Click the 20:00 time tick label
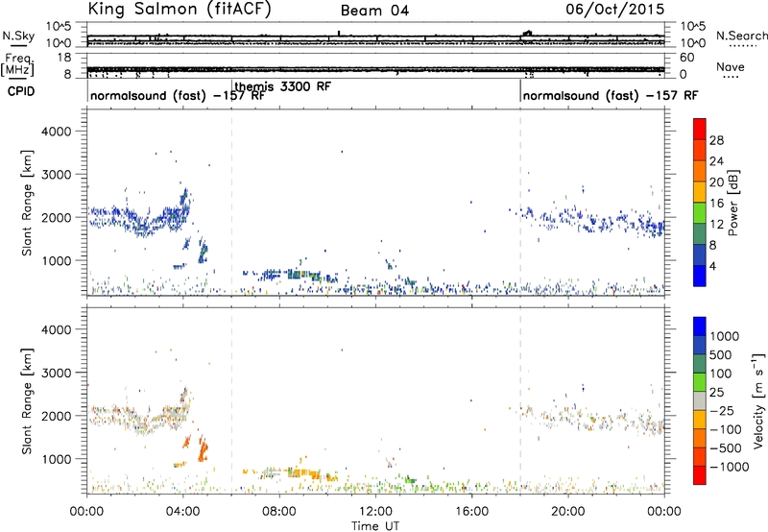This screenshot has width=768, height=532. coord(568,512)
